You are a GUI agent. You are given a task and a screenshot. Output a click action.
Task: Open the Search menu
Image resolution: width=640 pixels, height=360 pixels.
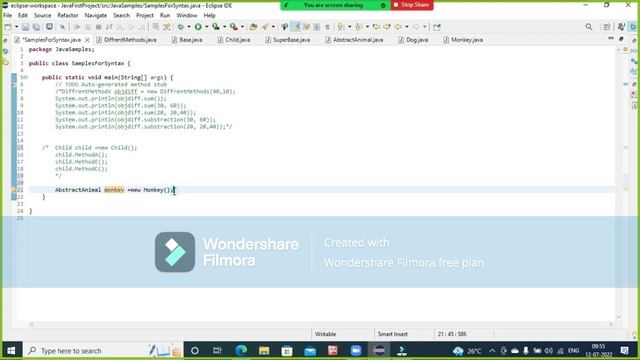(x=121, y=16)
